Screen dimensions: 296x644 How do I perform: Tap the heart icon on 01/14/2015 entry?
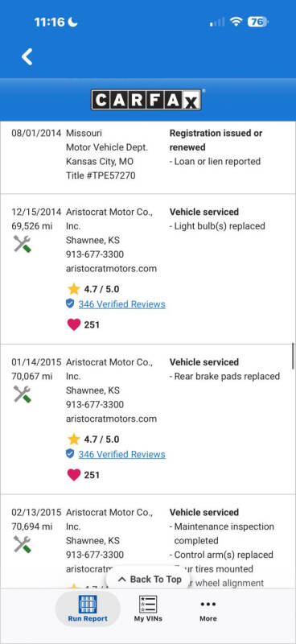point(74,475)
